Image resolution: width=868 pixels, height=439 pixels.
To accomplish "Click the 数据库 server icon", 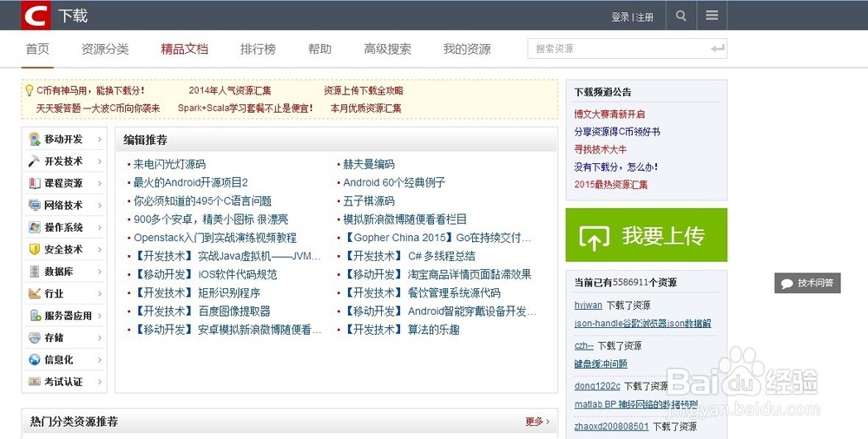I will tap(35, 272).
